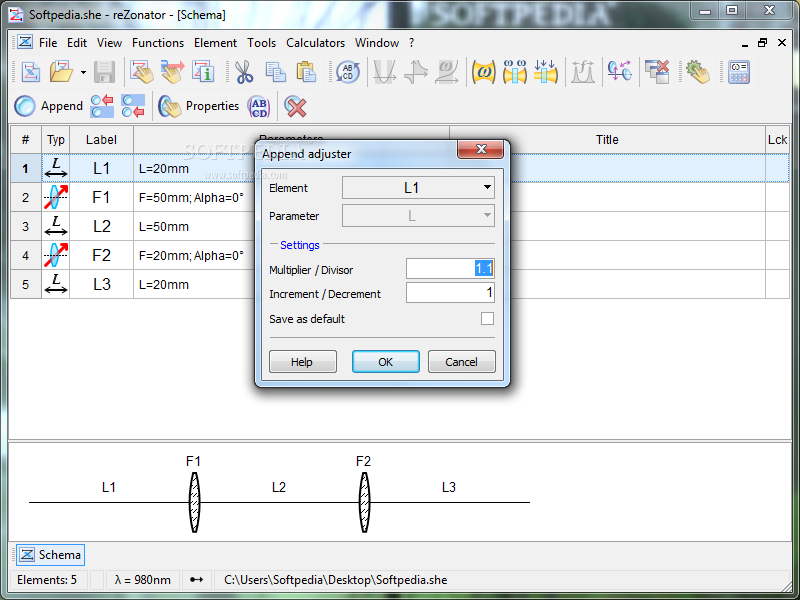Open the Calculators menu
Viewport: 800px width, 600px height.
tap(315, 43)
